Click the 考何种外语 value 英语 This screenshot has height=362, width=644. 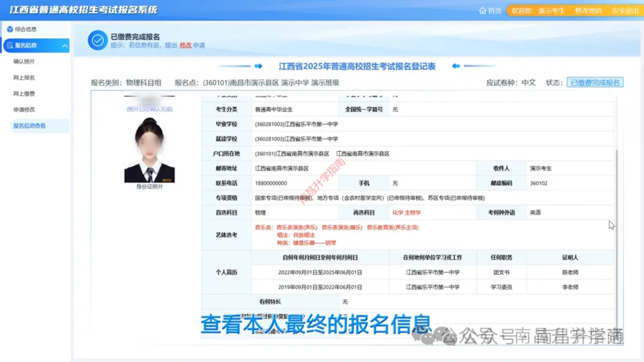click(535, 213)
